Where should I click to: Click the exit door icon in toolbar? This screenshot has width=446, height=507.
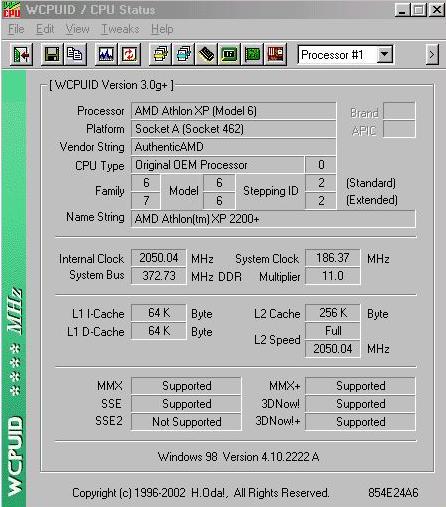pos(21,54)
